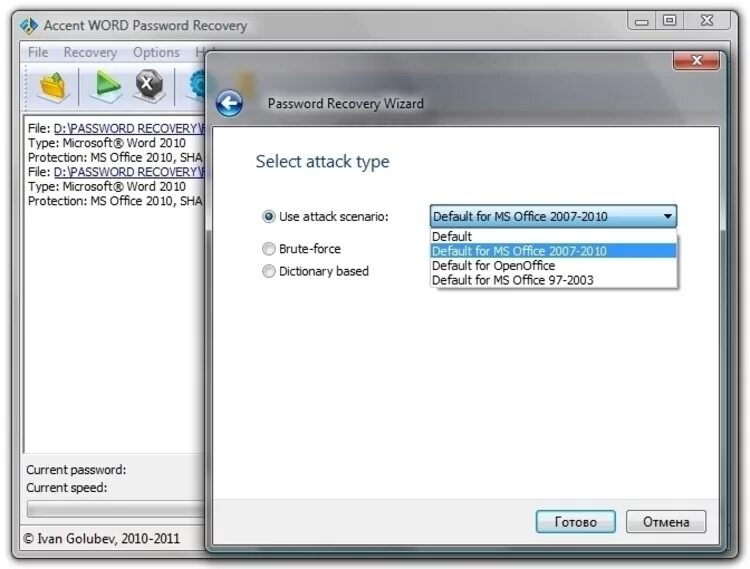Minimize the Accent WORD Password Recovery window
Viewport: 750px width, 569px height.
pos(642,21)
